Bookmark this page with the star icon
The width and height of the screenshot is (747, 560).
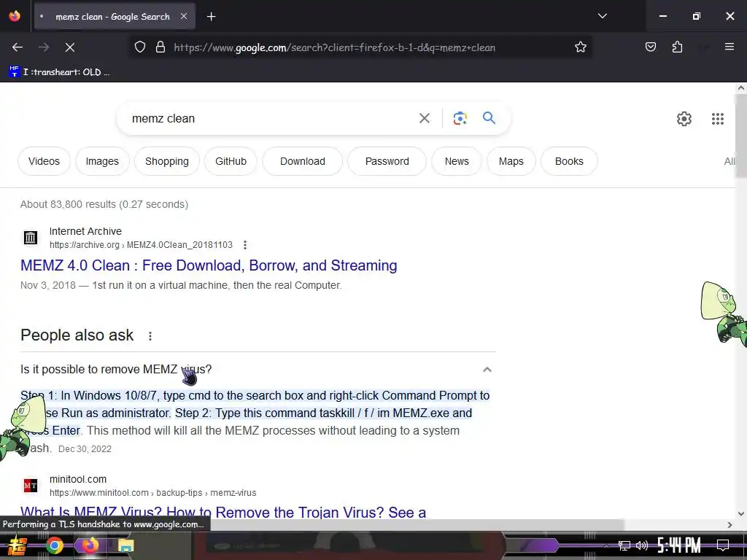point(580,47)
